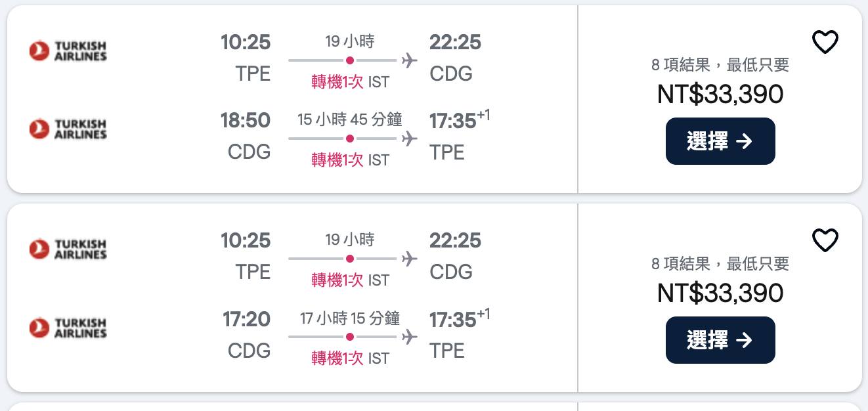This screenshot has height=411, width=868.
Task: Open 轉機1次 IST details below 15 小時 45 分鐘
Action: (350, 160)
